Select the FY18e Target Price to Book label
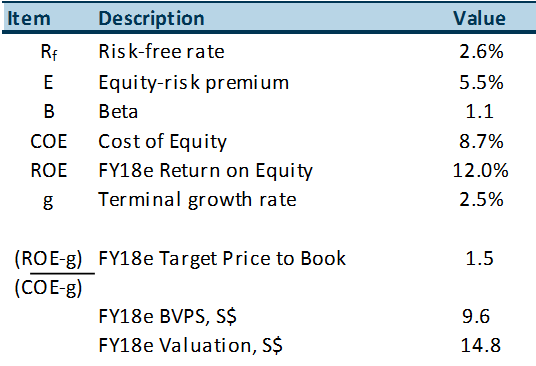The image size is (536, 366). pyautogui.click(x=222, y=258)
